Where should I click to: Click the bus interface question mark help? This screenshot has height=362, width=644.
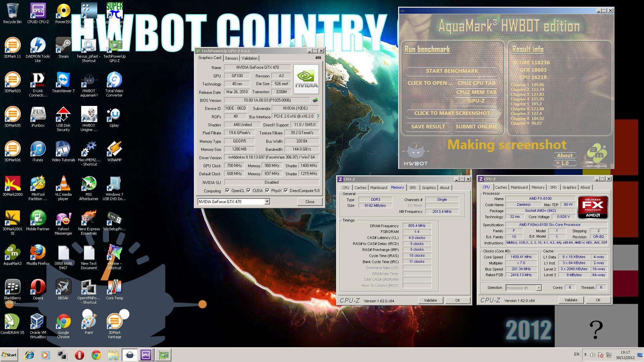click(x=318, y=116)
